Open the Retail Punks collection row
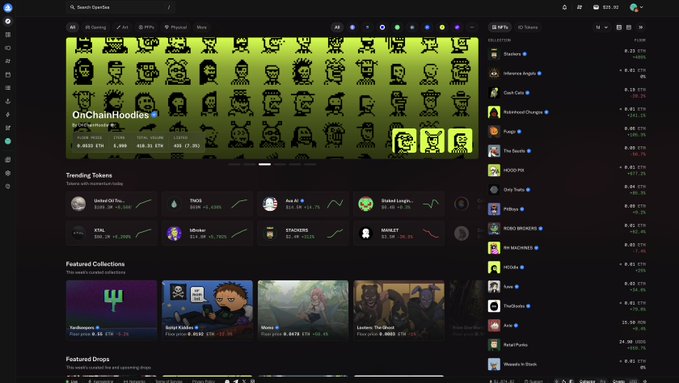679x383 pixels. click(567, 345)
